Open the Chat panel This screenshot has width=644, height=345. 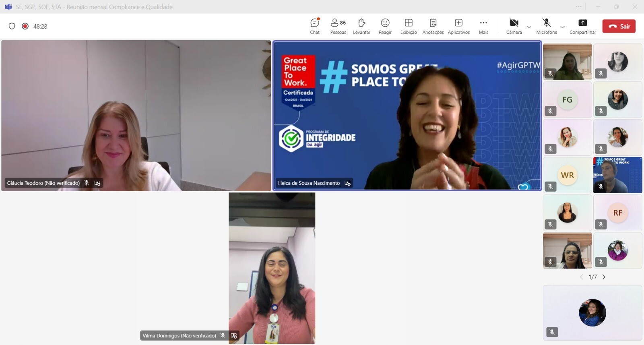[315, 26]
